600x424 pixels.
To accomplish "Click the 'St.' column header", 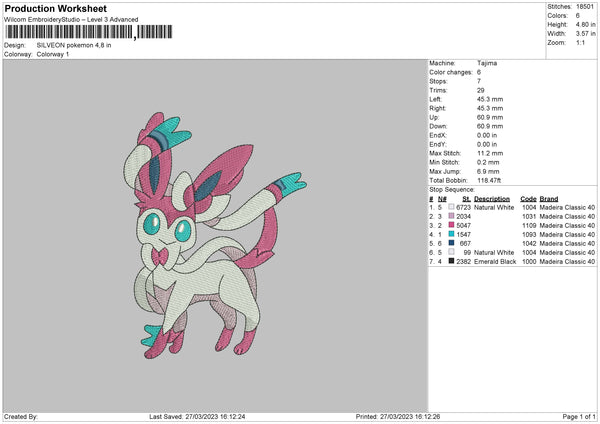I will click(x=466, y=199).
